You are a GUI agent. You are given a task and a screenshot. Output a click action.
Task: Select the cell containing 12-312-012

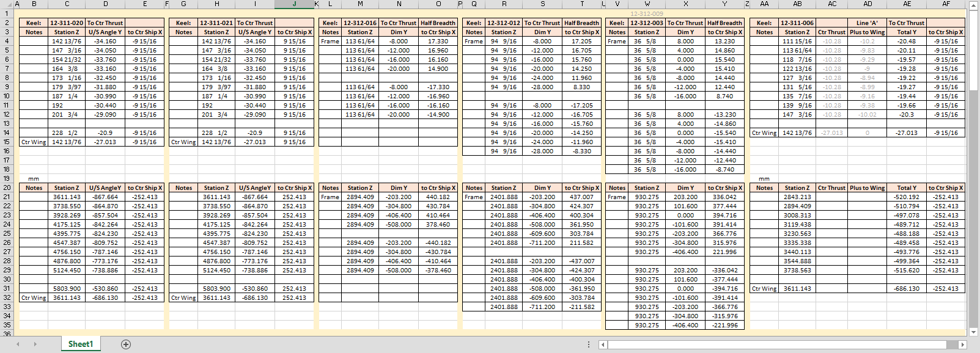(504, 23)
